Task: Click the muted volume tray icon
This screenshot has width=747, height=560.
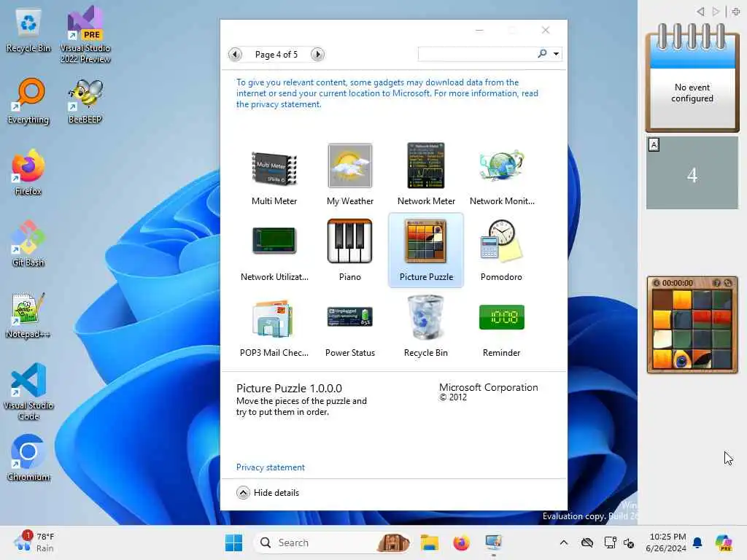Action: coord(629,542)
